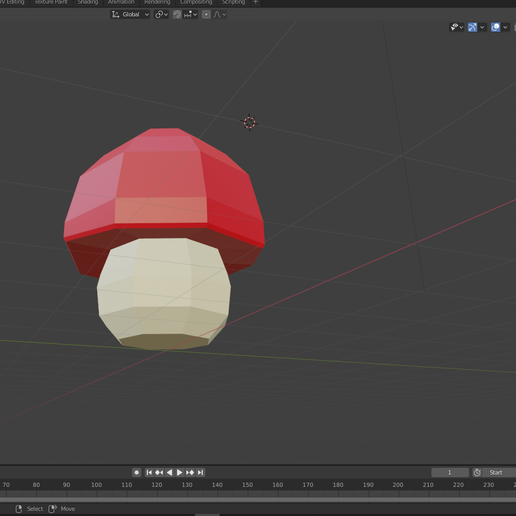
Task: Switch to the Texture Paint workspace tab
Action: (51, 2)
